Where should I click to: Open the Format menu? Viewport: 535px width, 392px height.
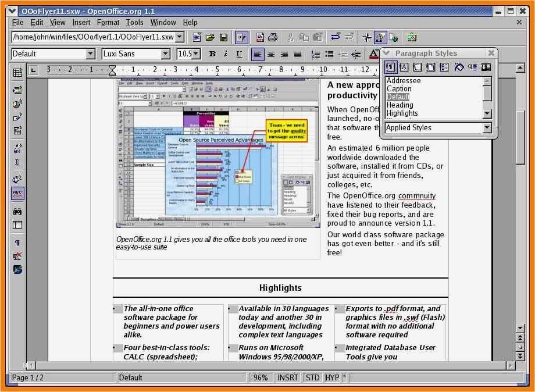click(x=108, y=22)
